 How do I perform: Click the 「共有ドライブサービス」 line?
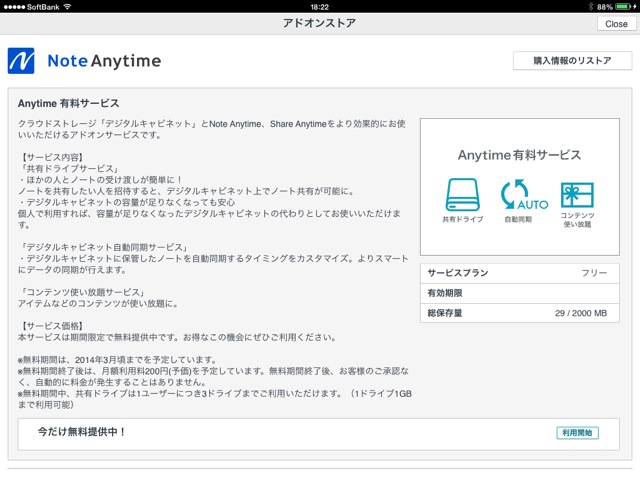click(x=69, y=169)
